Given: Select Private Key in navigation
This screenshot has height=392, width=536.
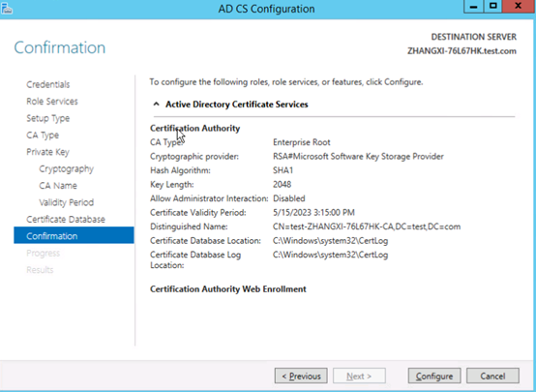Looking at the screenshot, I should (47, 152).
